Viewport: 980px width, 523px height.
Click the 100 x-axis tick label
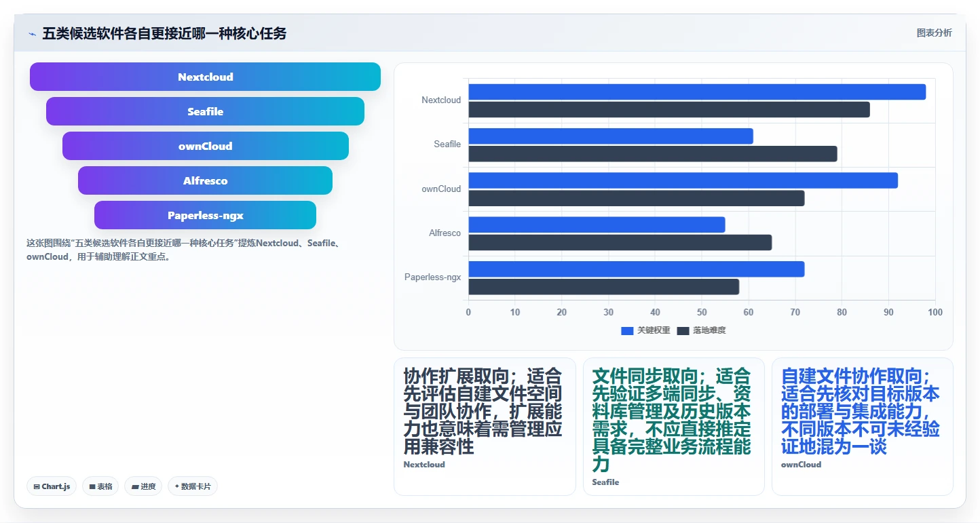click(x=935, y=312)
